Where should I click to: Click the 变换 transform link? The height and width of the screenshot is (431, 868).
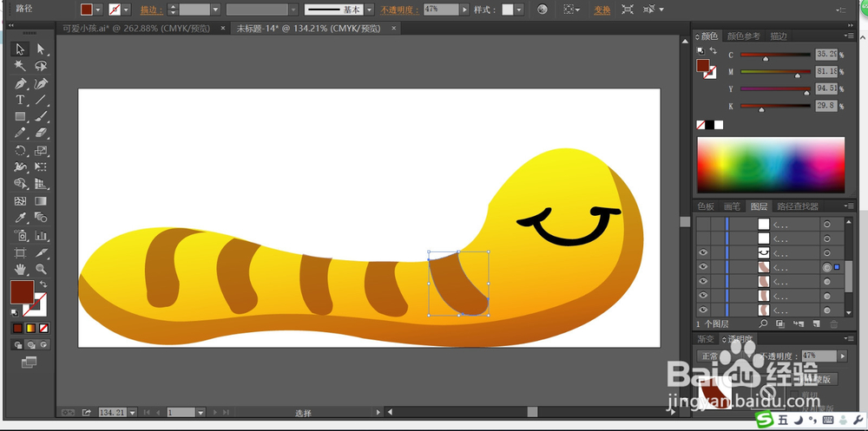[x=602, y=10]
